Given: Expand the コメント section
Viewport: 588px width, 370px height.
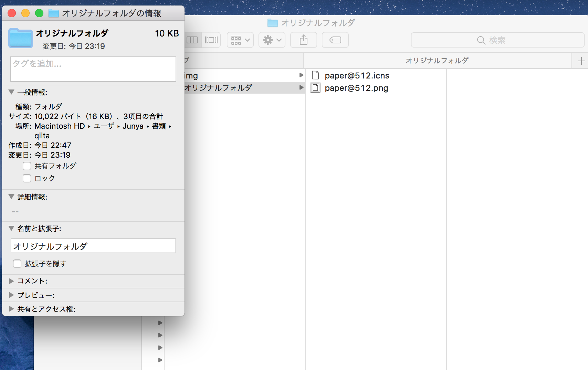Looking at the screenshot, I should click(x=11, y=281).
